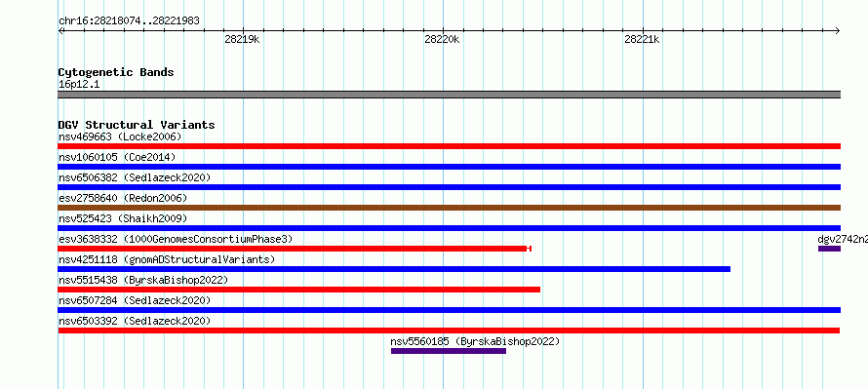Click nsv6506382 (Sedlazeck2020) label
This screenshot has height=389, width=868.
[135, 177]
